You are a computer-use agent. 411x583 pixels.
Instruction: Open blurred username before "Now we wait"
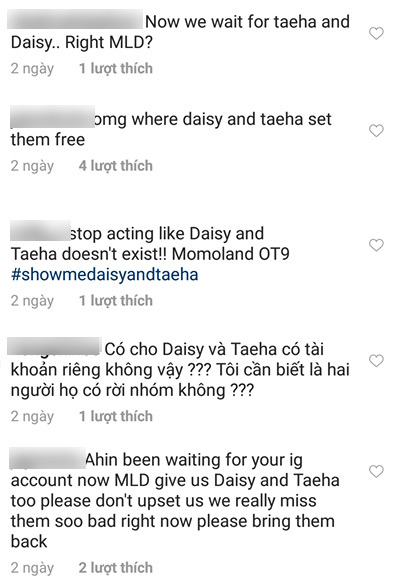click(75, 20)
